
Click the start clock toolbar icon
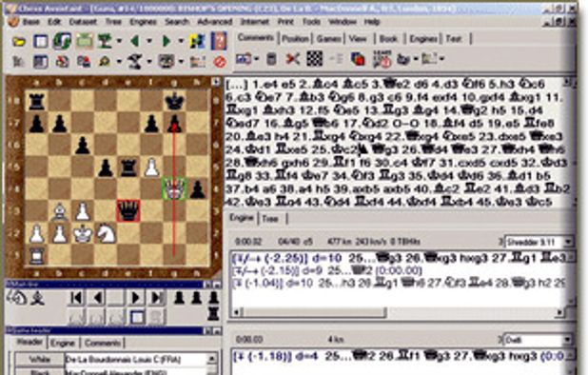coord(382,59)
